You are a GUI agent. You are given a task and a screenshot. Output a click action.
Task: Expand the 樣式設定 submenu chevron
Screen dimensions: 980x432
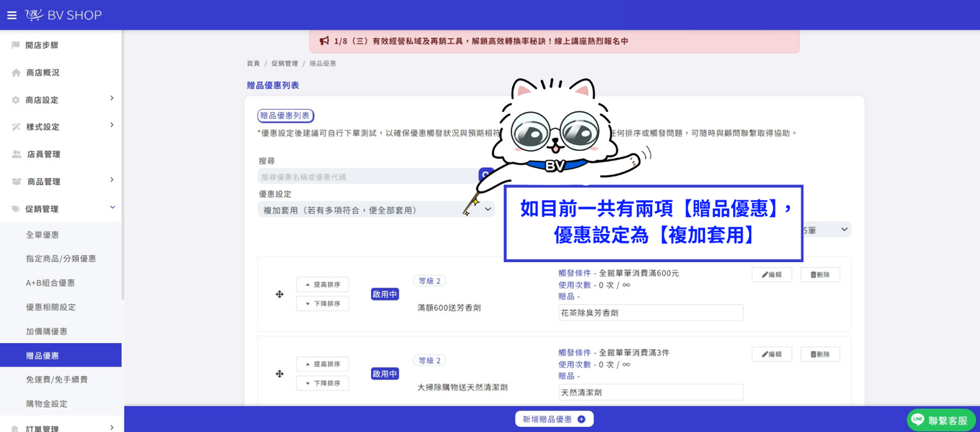(112, 126)
